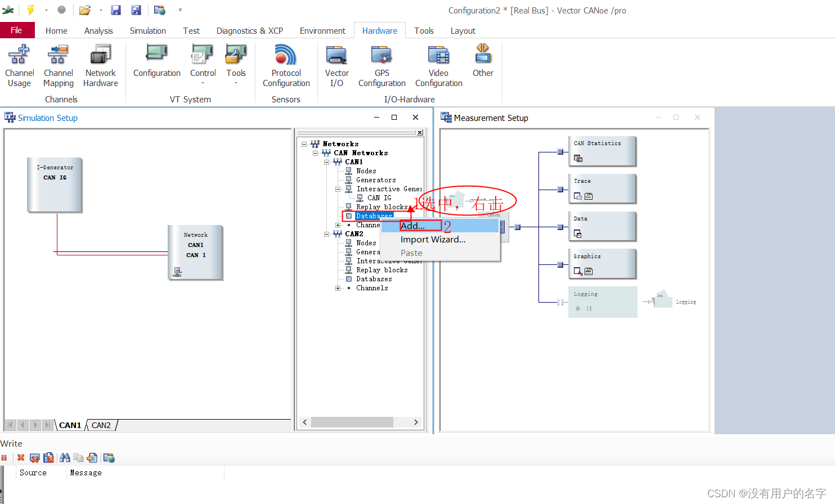This screenshot has width=835, height=504.
Task: Open the Customize Quick Access Toolbar arrow
Action: coord(180,10)
